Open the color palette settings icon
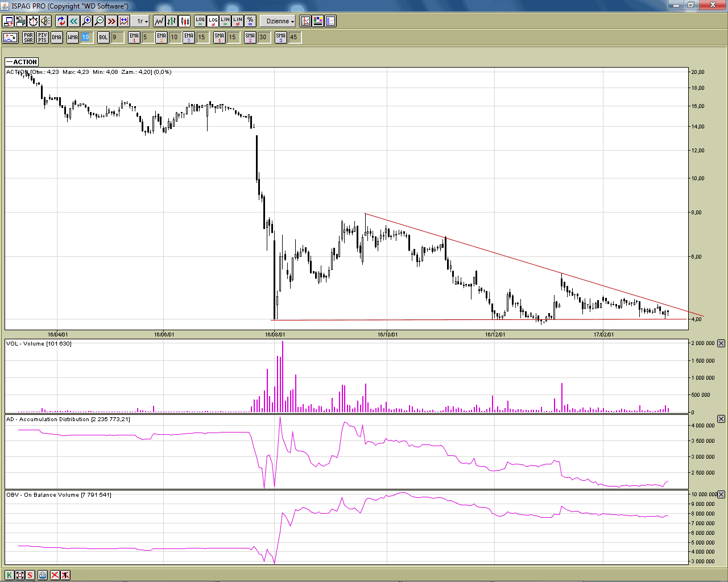The height and width of the screenshot is (582, 728). [318, 21]
